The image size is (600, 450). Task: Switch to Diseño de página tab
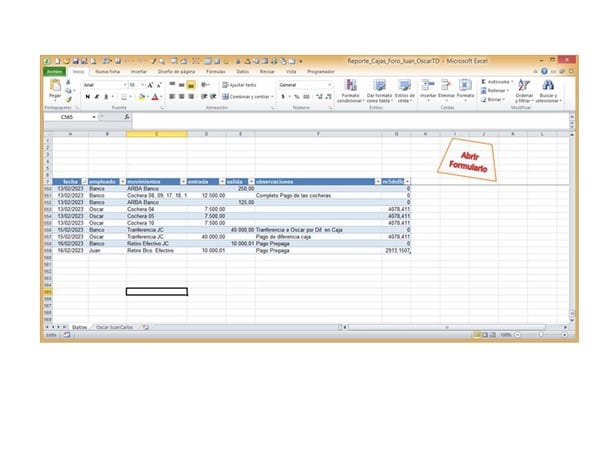(x=176, y=72)
